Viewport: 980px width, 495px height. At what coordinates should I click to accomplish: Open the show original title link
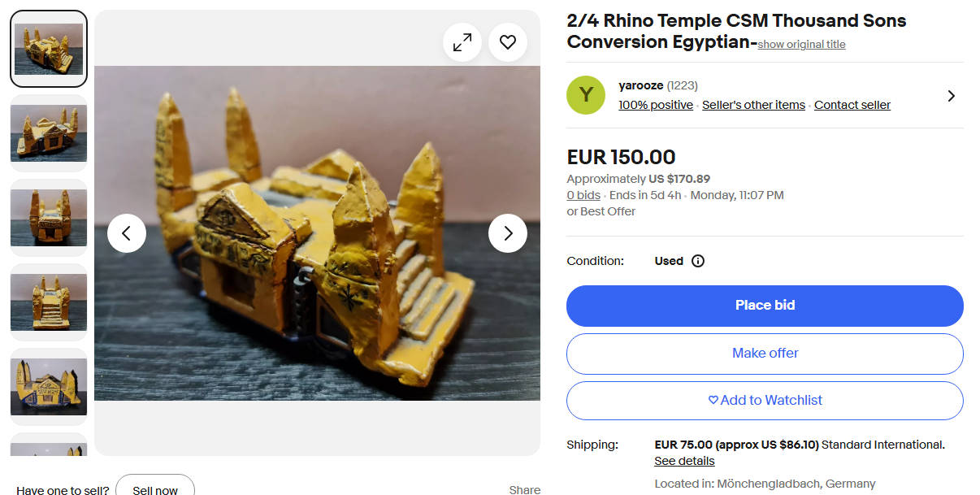click(801, 45)
